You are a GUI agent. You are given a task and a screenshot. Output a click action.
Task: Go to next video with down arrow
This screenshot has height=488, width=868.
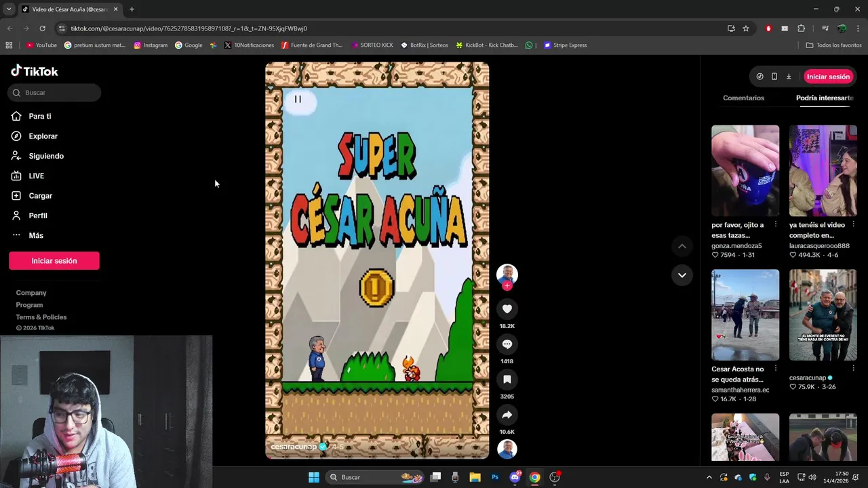point(682,275)
